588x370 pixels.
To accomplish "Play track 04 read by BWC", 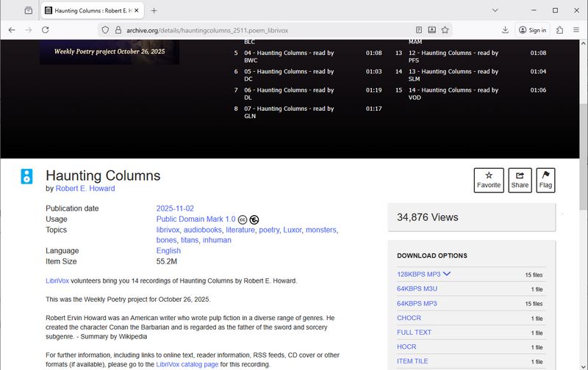I will (x=308, y=57).
